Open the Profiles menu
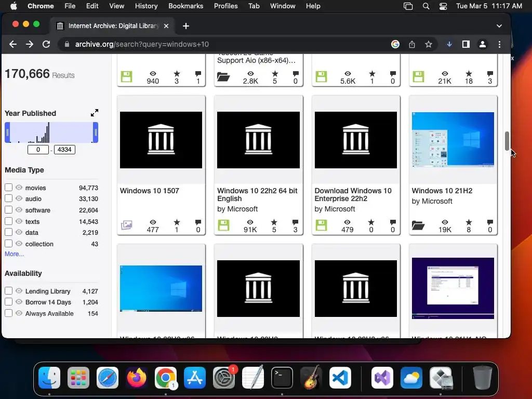532x399 pixels. pyautogui.click(x=225, y=6)
